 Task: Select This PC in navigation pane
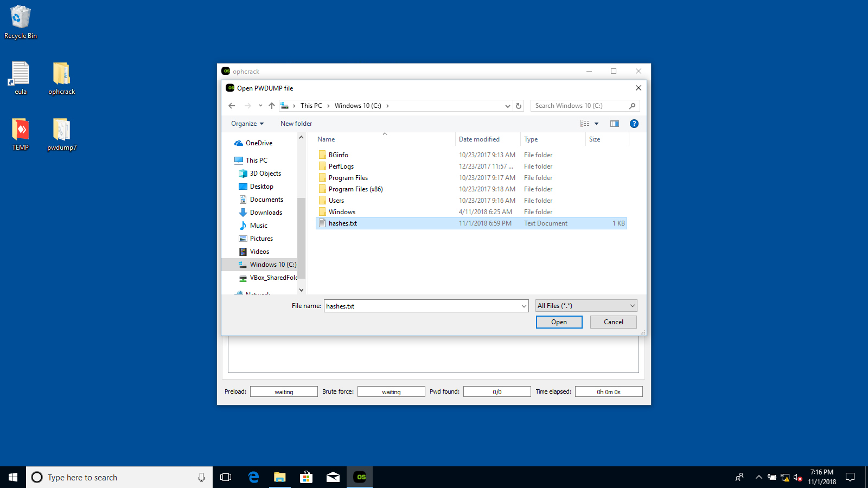(x=251, y=160)
